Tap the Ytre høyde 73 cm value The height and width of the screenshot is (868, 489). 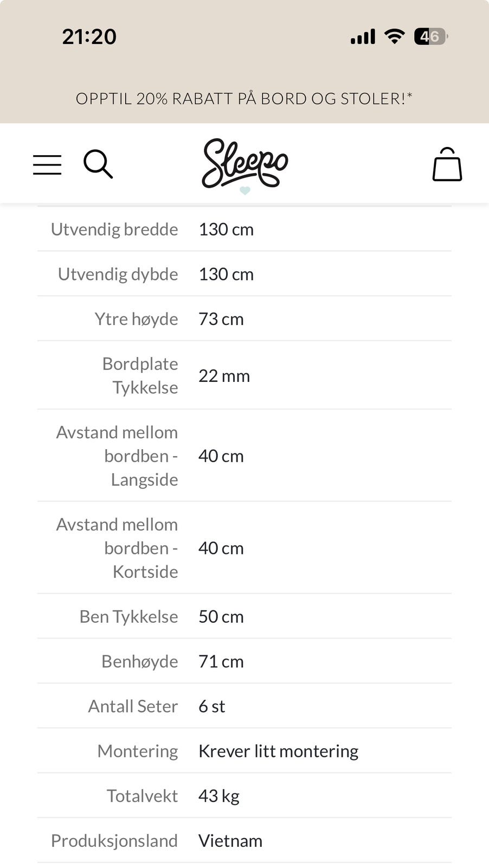pos(221,319)
